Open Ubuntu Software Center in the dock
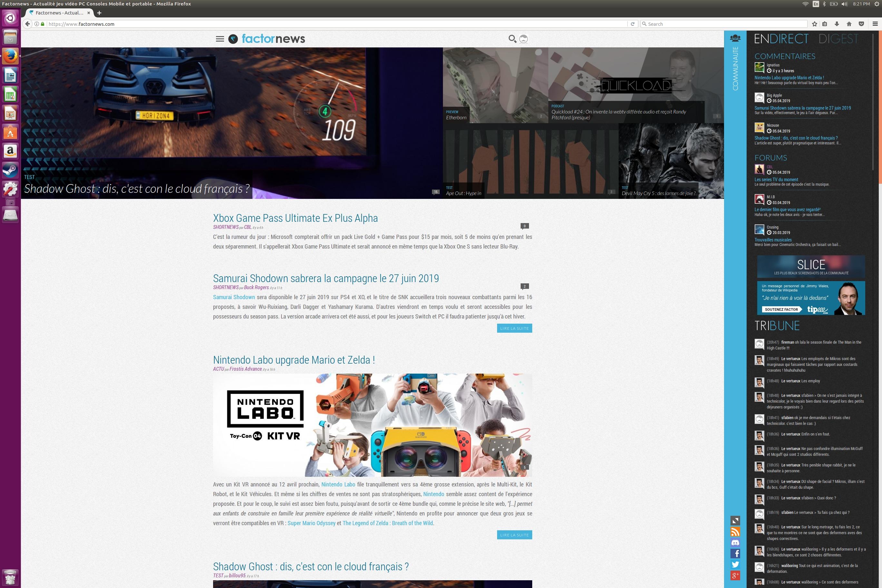Screen dimensions: 882x588 click(x=10, y=132)
